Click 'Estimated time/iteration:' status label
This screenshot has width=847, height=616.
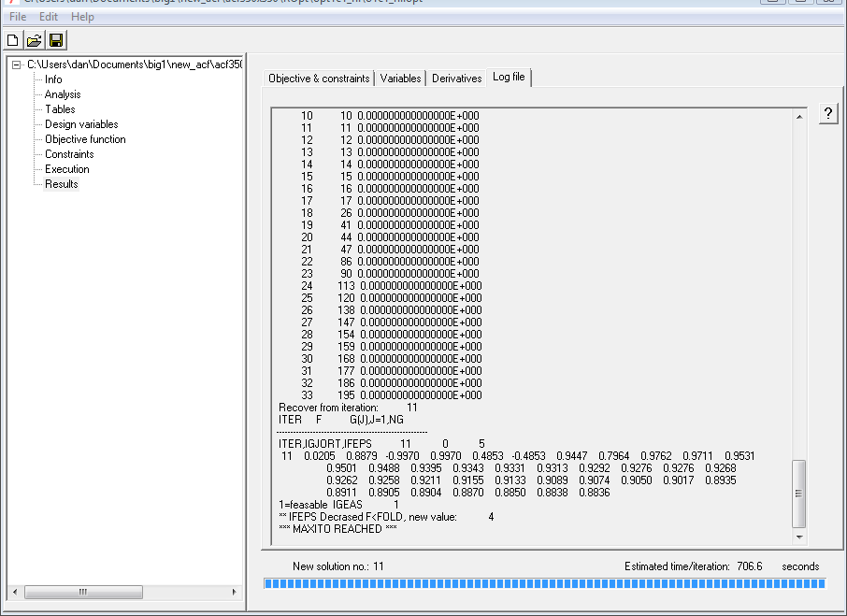[x=677, y=566]
